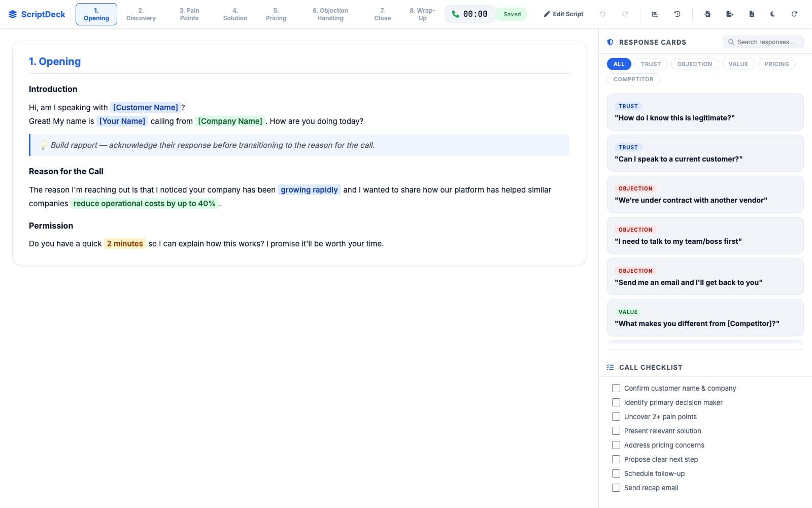Image resolution: width=812 pixels, height=508 pixels.
Task: Filter response cards by TRUST
Action: (x=651, y=64)
